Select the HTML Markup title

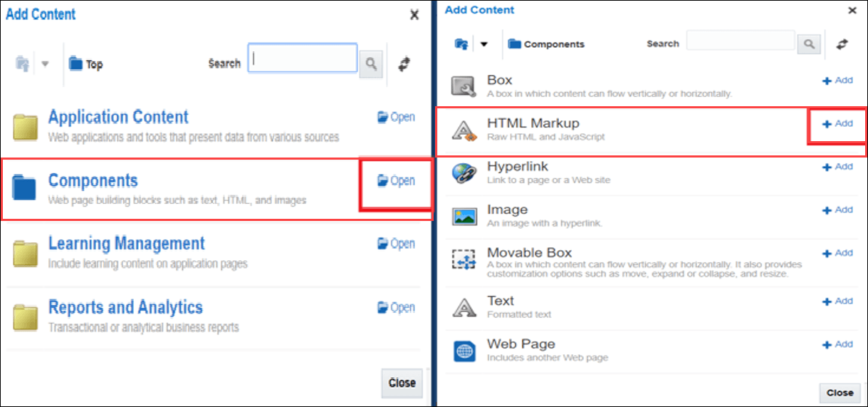533,123
